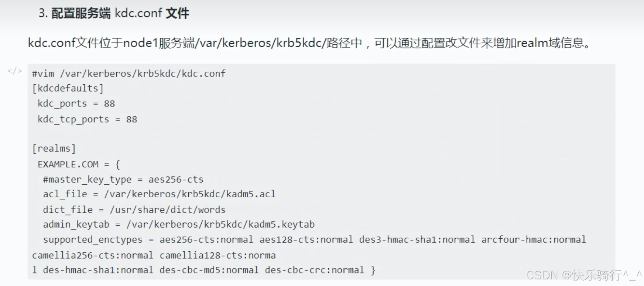Click the des-cbc-crc:normal entry

pyautogui.click(x=314, y=270)
